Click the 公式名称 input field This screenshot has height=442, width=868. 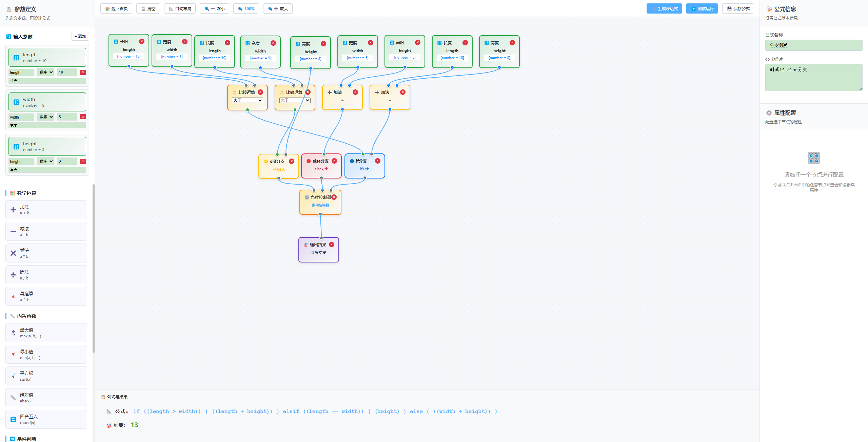pos(813,45)
